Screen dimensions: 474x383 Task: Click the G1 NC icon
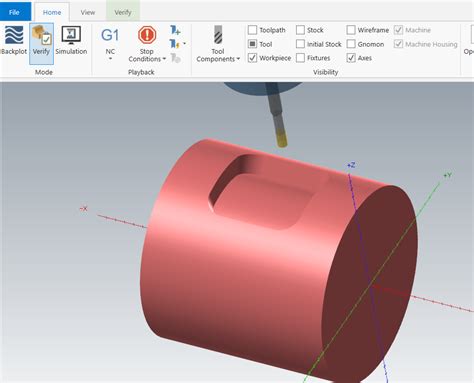coord(110,35)
